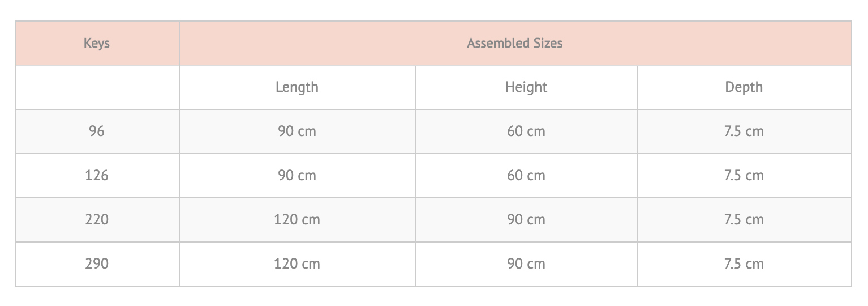
Task: Select the Depth value for 96 keys
Action: [x=744, y=131]
